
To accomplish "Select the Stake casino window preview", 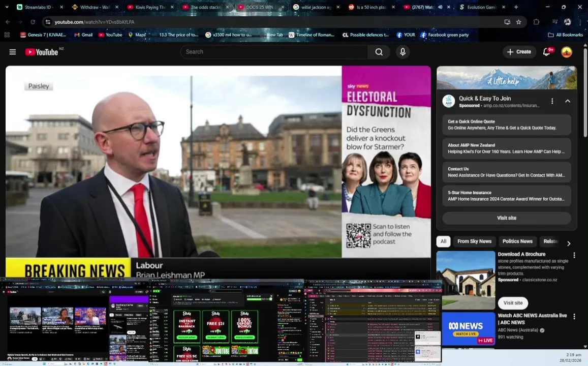I will pos(227,322).
